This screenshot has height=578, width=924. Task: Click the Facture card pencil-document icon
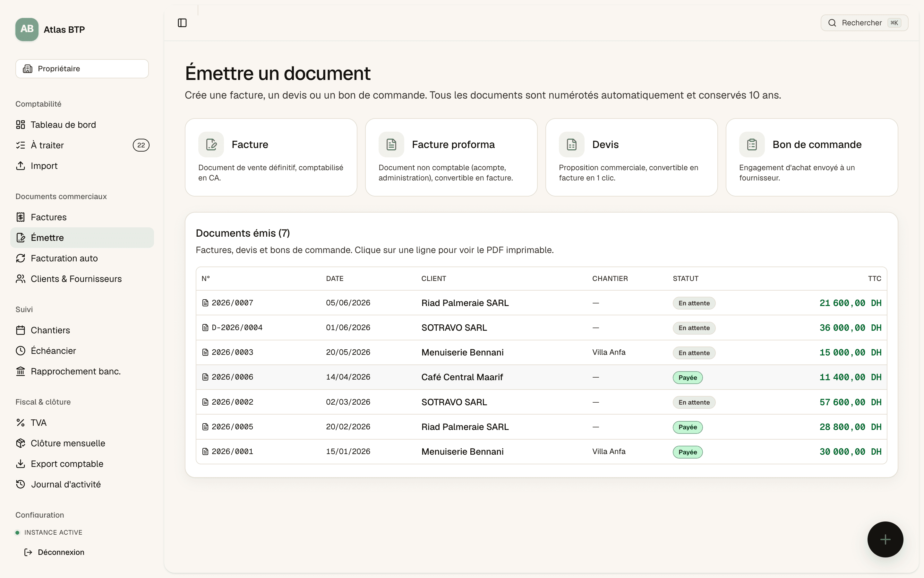pos(211,144)
